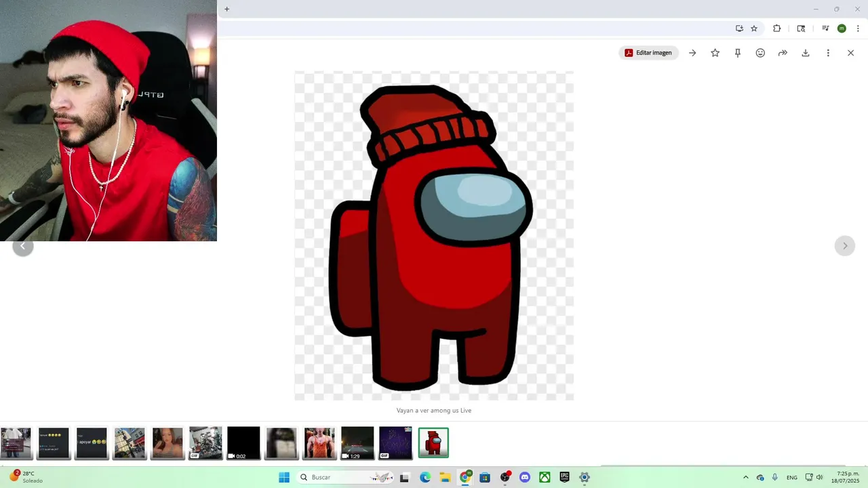The image size is (868, 488).
Task: Select the 'apoyar' emoji text thumbnail
Action: 92,443
